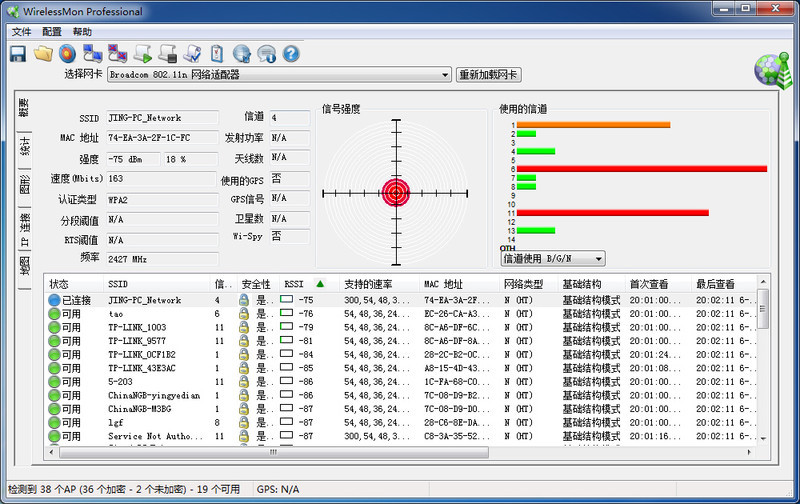
Task: Click the 已连接 status text
Action: 77,300
